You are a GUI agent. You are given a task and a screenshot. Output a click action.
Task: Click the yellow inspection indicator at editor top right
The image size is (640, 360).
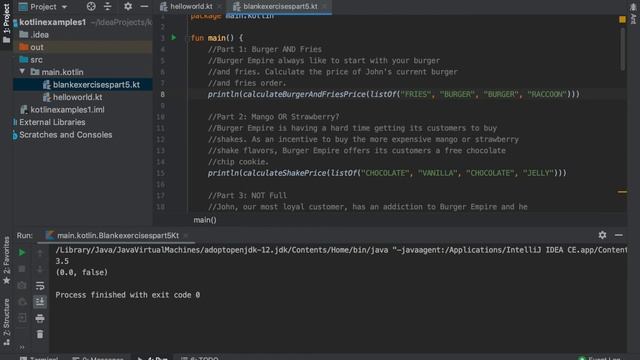pos(622,19)
